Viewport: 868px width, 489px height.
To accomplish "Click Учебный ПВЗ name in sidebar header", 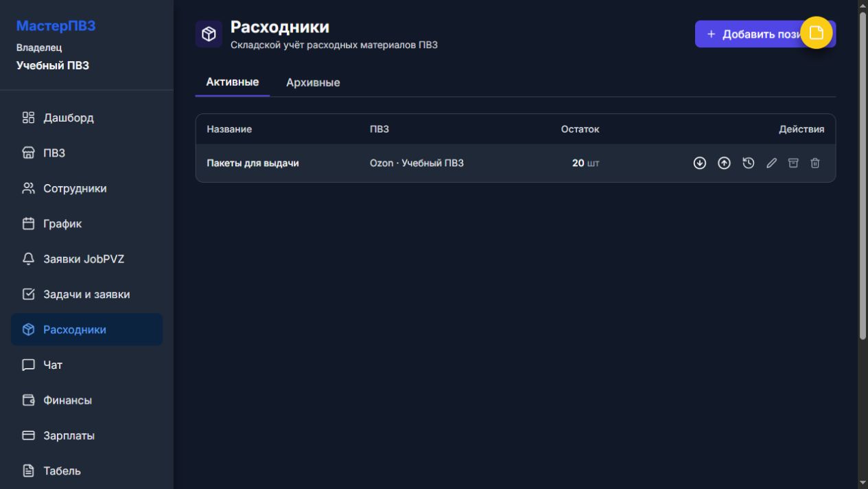I will tap(53, 66).
